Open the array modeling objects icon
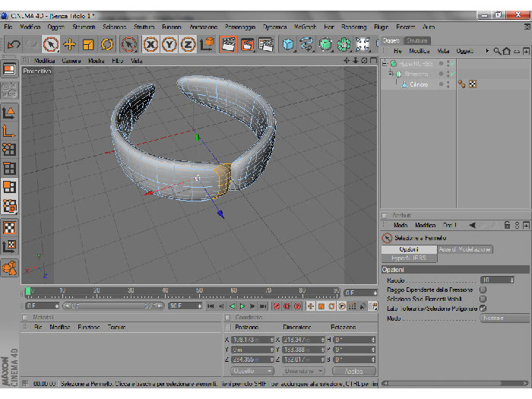The image size is (532, 399). pyautogui.click(x=344, y=44)
